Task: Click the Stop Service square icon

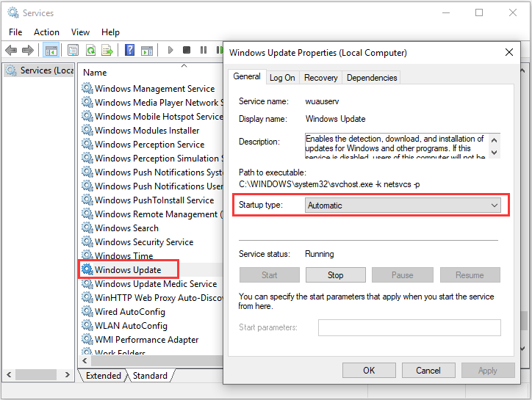Action: [186, 50]
